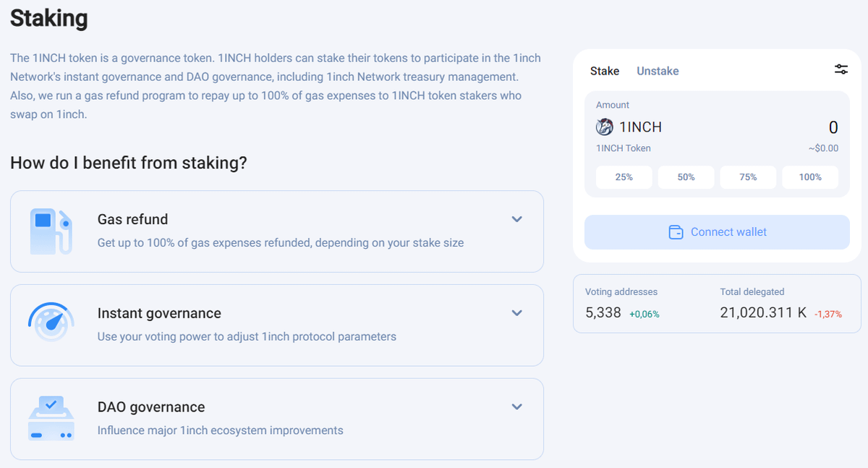Click the Voting addresses count
Screen dimensions: 868x468
tap(603, 312)
